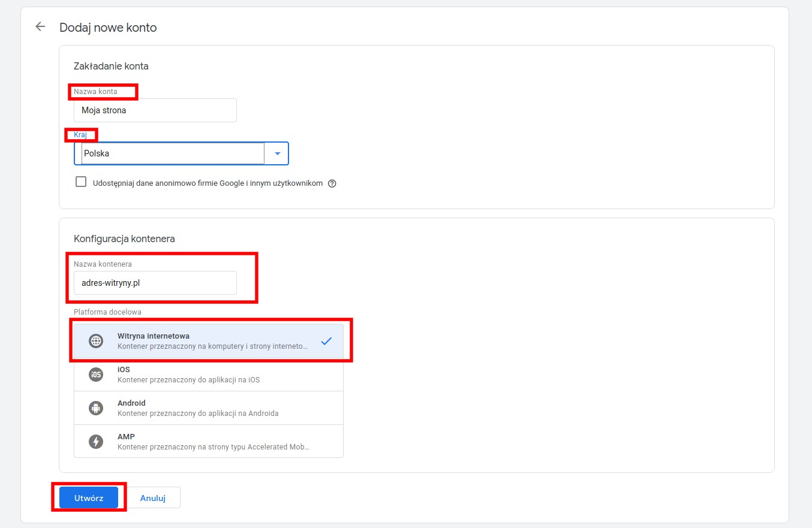Click the Nazwa konta field label

tap(95, 91)
